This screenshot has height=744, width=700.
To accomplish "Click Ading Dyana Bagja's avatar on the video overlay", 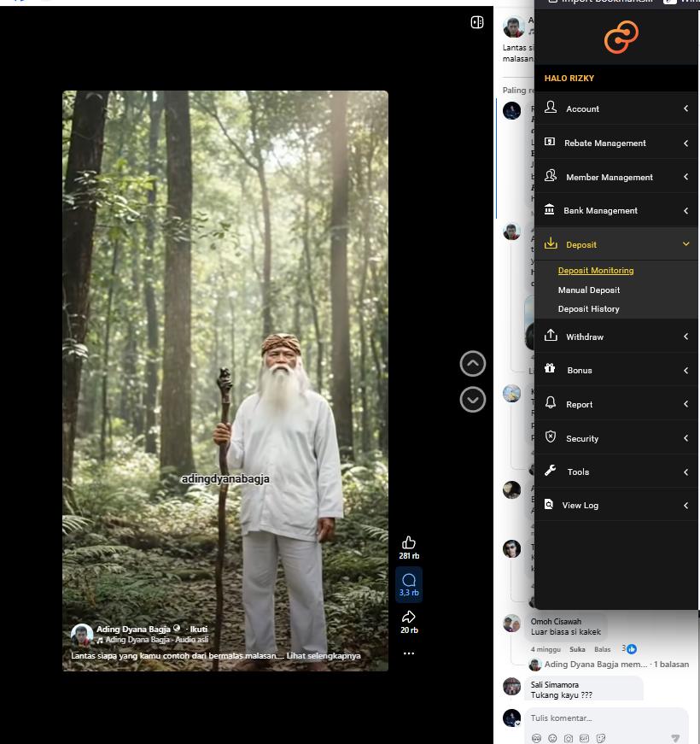I will tap(82, 635).
